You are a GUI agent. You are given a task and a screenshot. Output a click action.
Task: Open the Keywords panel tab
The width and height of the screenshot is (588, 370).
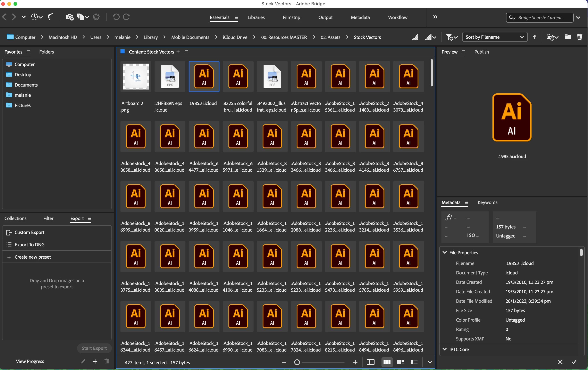point(487,202)
